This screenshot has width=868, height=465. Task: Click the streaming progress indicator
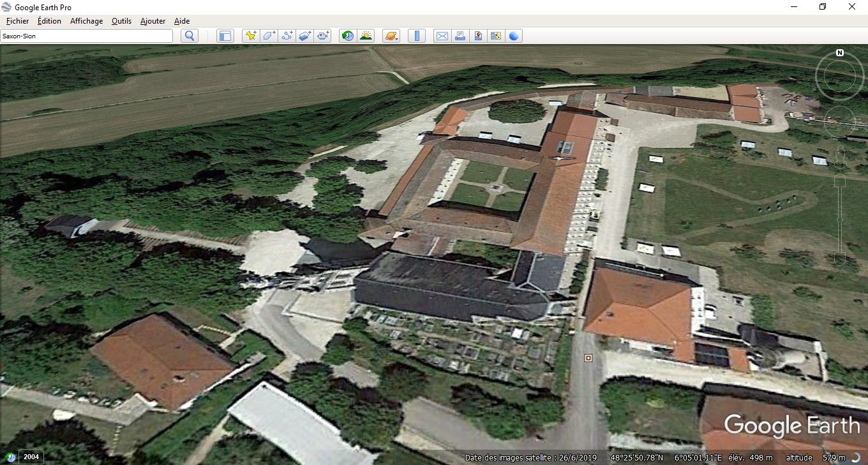tap(855, 457)
